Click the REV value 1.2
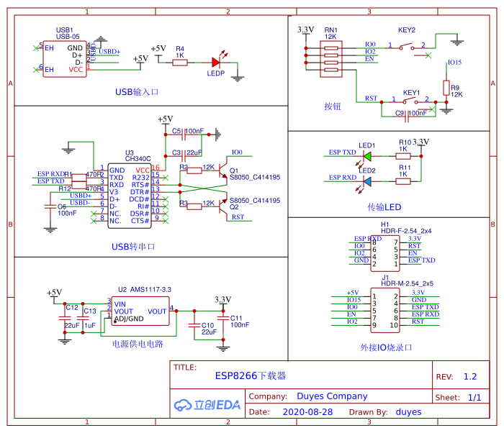This screenshot has width=504, height=433. coord(470,376)
